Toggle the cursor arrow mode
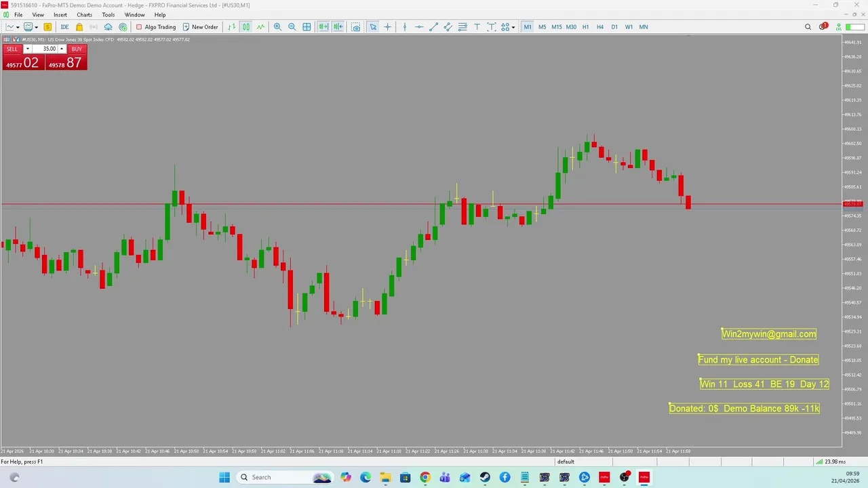Viewport: 868px width, 488px height. (373, 27)
